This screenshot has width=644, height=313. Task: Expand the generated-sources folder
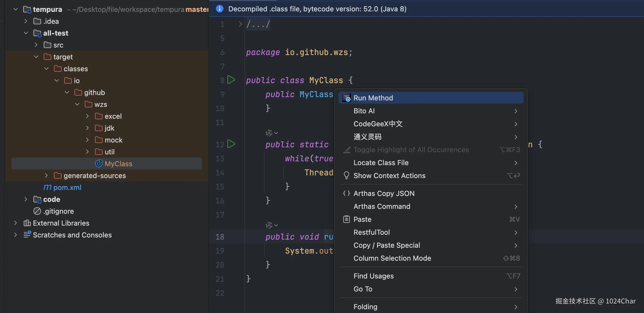click(x=46, y=176)
